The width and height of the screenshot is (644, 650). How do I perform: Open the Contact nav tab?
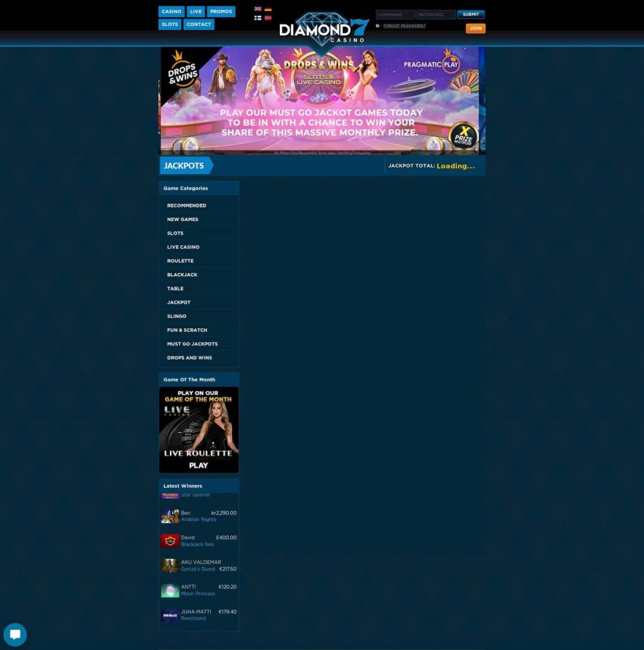point(199,25)
